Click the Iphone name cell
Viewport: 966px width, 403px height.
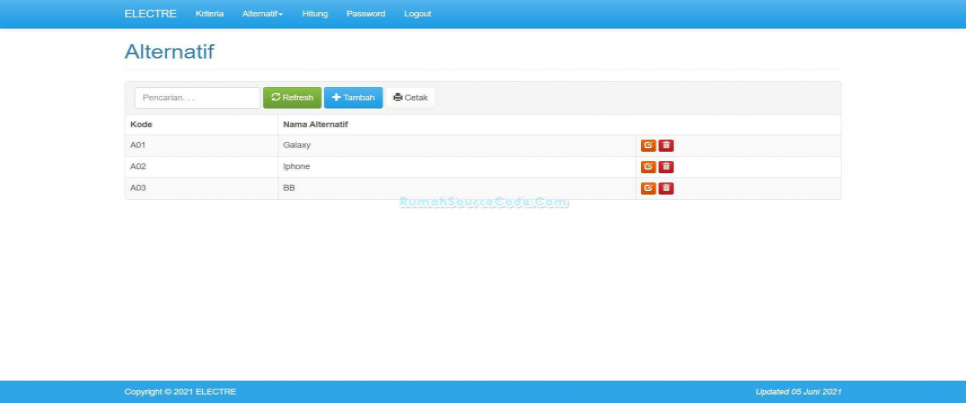pos(457,167)
